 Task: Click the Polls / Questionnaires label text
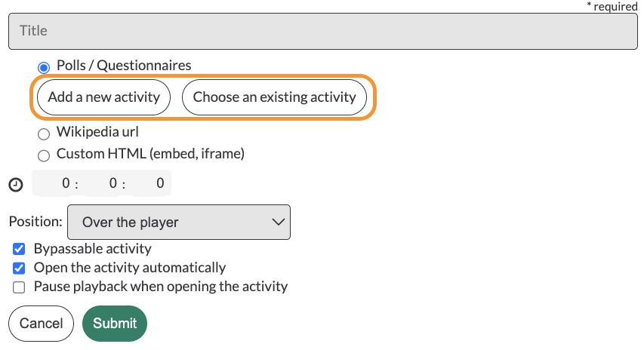tap(124, 66)
